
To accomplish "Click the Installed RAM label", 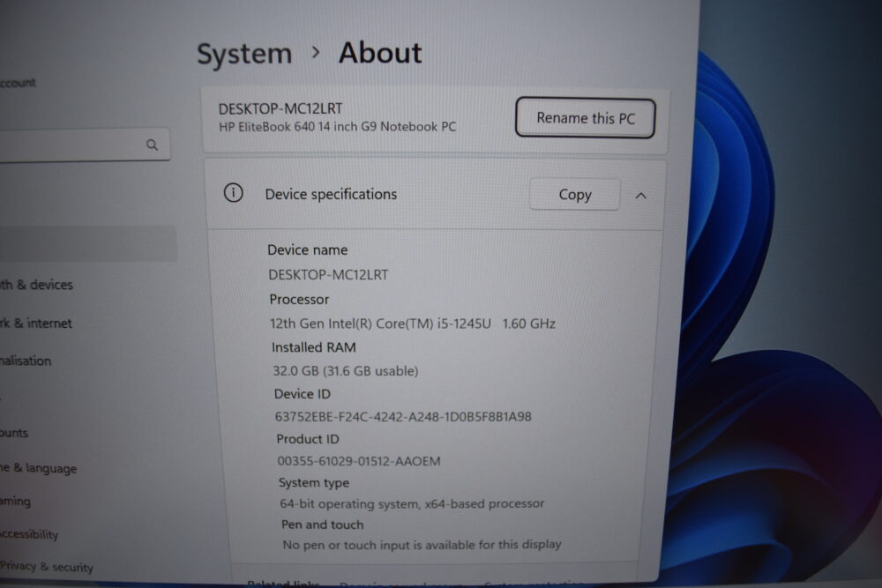I will (x=313, y=347).
